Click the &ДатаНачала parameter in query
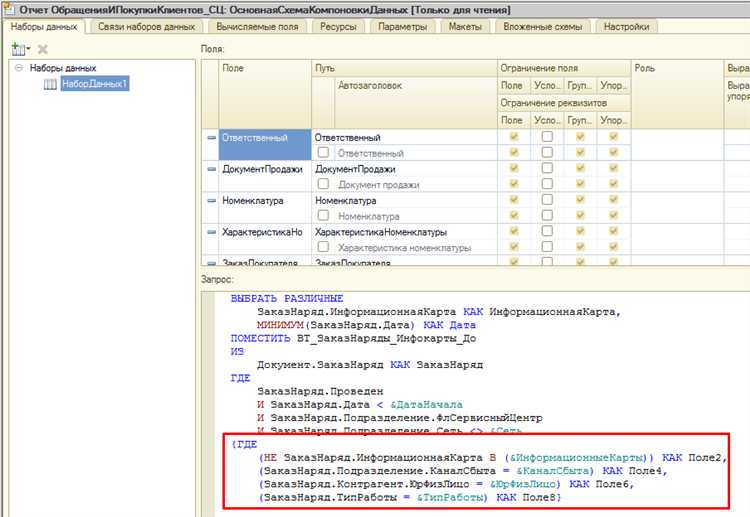This screenshot has height=517, width=750. coord(427,405)
